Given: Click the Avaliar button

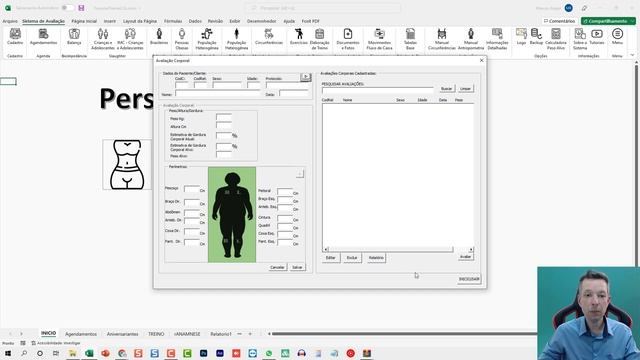Looking at the screenshot, I should (x=466, y=257).
